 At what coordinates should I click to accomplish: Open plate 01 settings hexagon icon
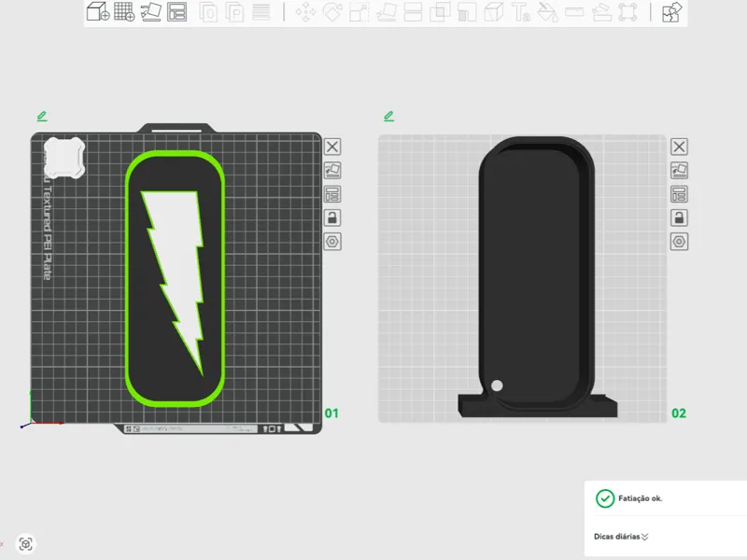click(332, 242)
